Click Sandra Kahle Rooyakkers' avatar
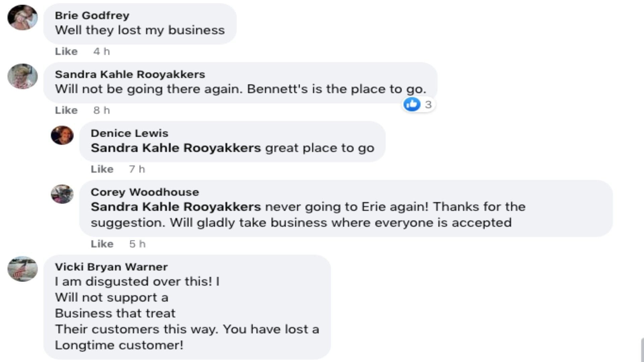 pyautogui.click(x=22, y=76)
